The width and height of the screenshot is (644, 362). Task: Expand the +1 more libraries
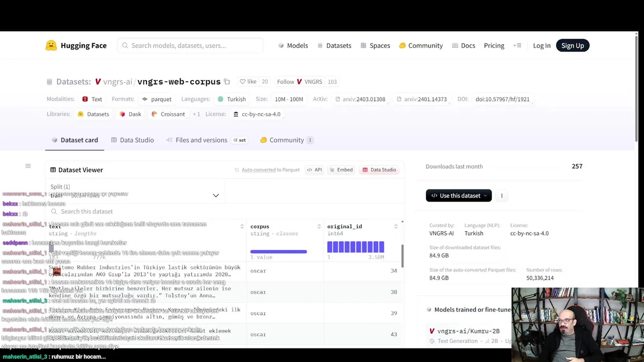[196, 114]
